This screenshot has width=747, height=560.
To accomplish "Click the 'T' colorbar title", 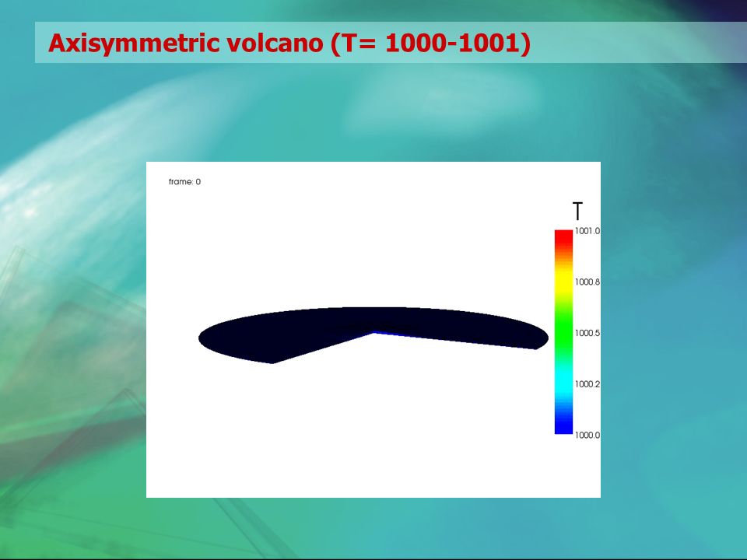I will [x=577, y=211].
